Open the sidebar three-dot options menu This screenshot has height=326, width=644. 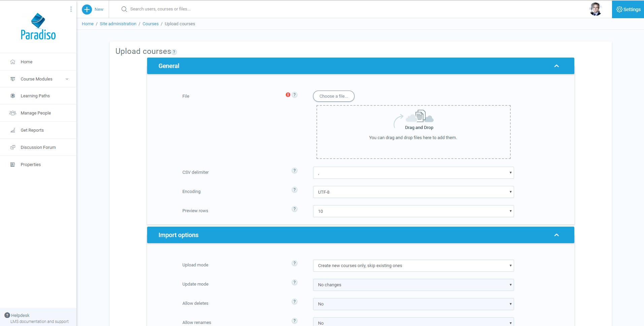click(71, 9)
